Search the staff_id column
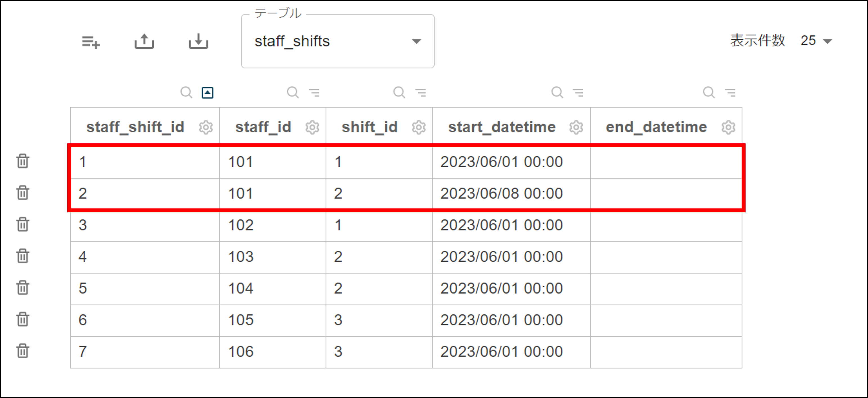The image size is (868, 398). (293, 92)
